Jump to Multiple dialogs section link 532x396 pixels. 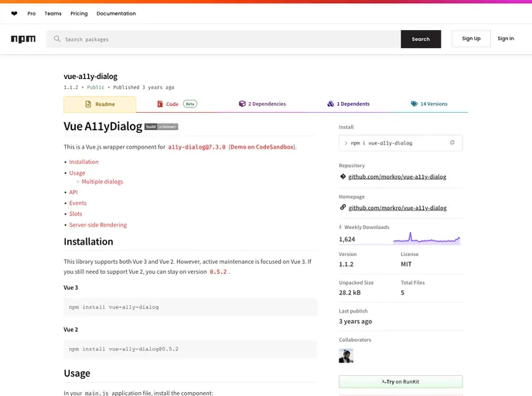(102, 182)
